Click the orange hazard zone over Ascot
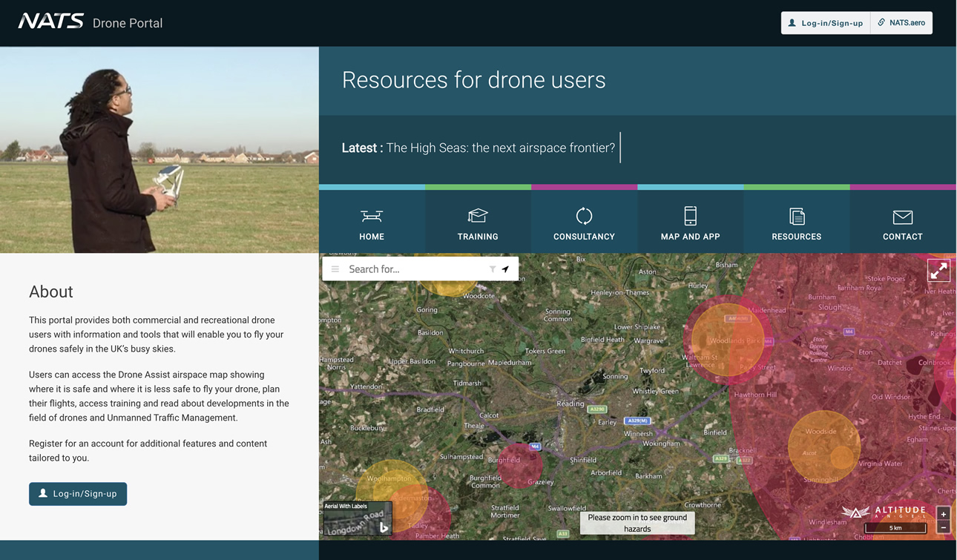This screenshot has width=957, height=560. 823,446
